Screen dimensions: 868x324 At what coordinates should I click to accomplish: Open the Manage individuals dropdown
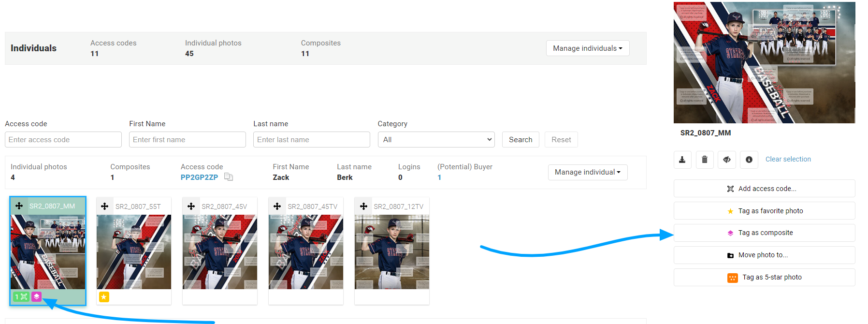pos(588,48)
